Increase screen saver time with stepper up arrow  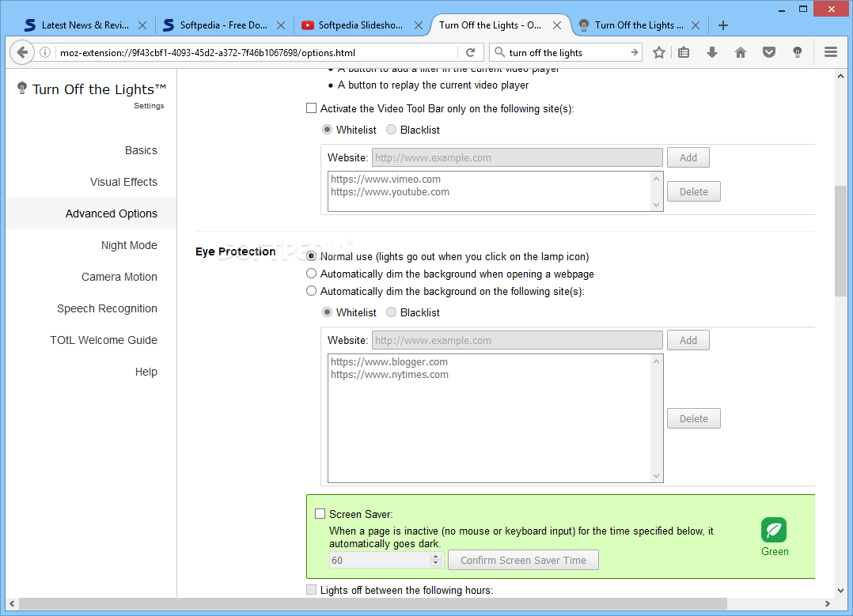[435, 557]
